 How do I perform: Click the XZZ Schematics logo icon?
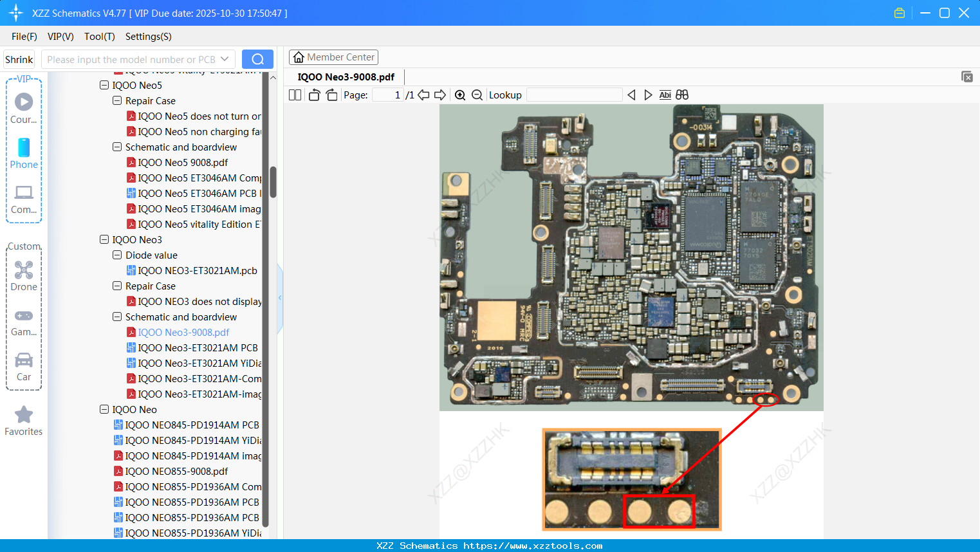pyautogui.click(x=16, y=13)
